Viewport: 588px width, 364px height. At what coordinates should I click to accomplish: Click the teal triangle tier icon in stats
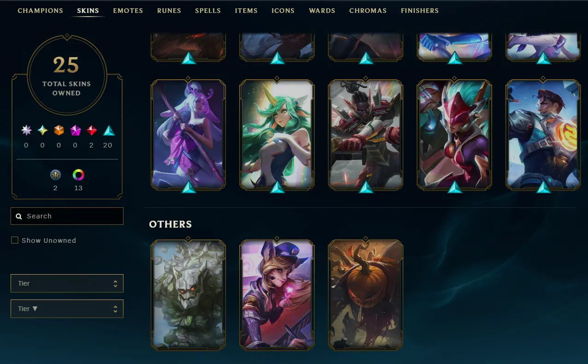pos(109,131)
